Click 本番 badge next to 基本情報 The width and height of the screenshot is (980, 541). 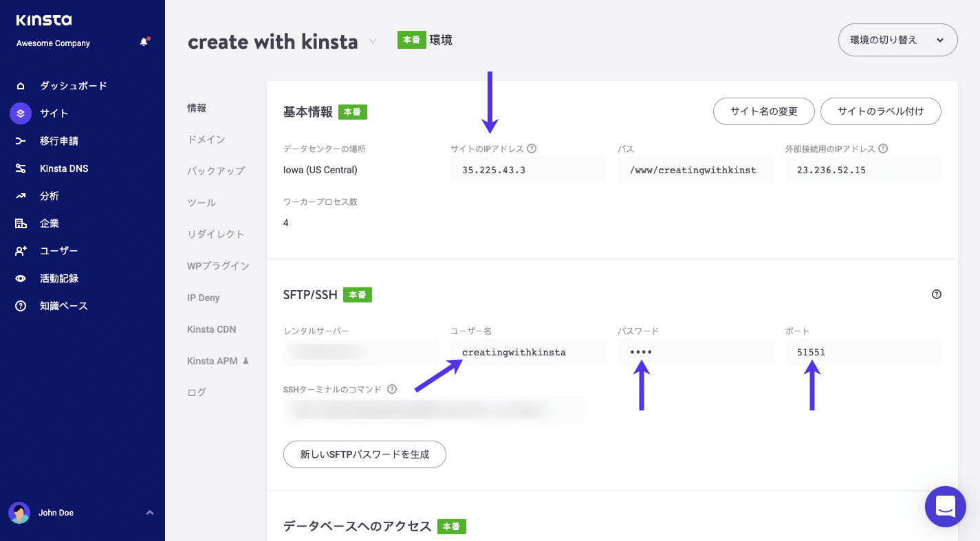pos(353,112)
